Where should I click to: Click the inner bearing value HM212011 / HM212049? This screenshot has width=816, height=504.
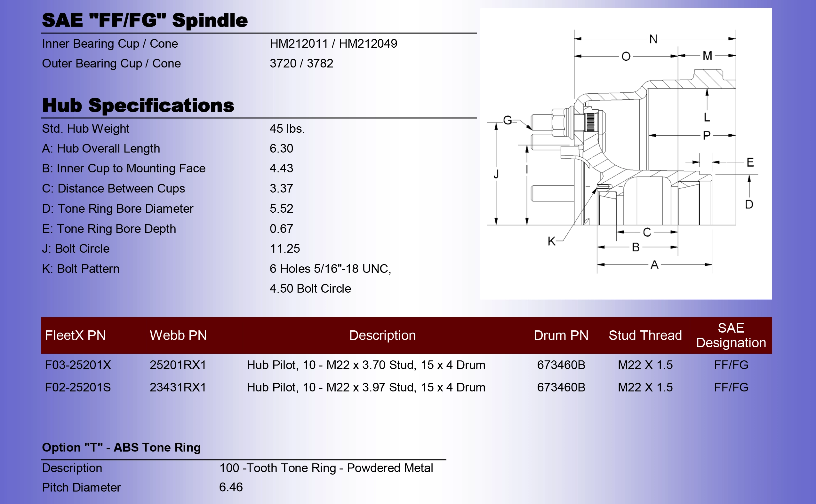click(x=333, y=44)
